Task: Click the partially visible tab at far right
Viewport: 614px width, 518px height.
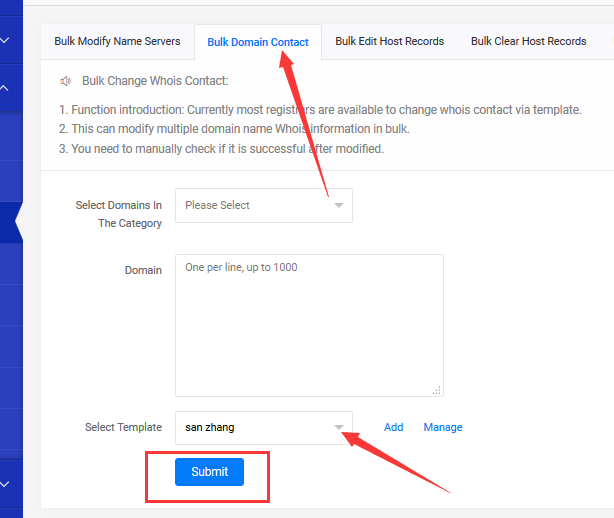Action: 611,41
